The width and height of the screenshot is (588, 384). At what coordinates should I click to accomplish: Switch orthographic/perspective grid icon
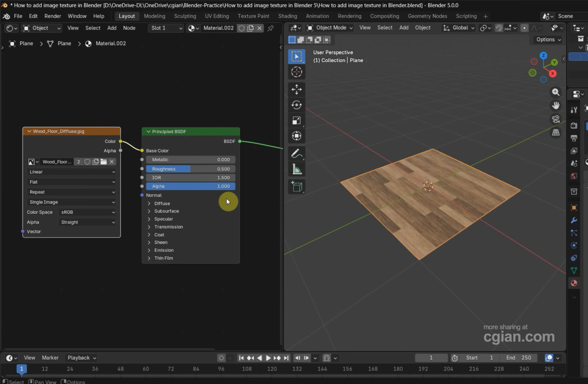click(556, 133)
